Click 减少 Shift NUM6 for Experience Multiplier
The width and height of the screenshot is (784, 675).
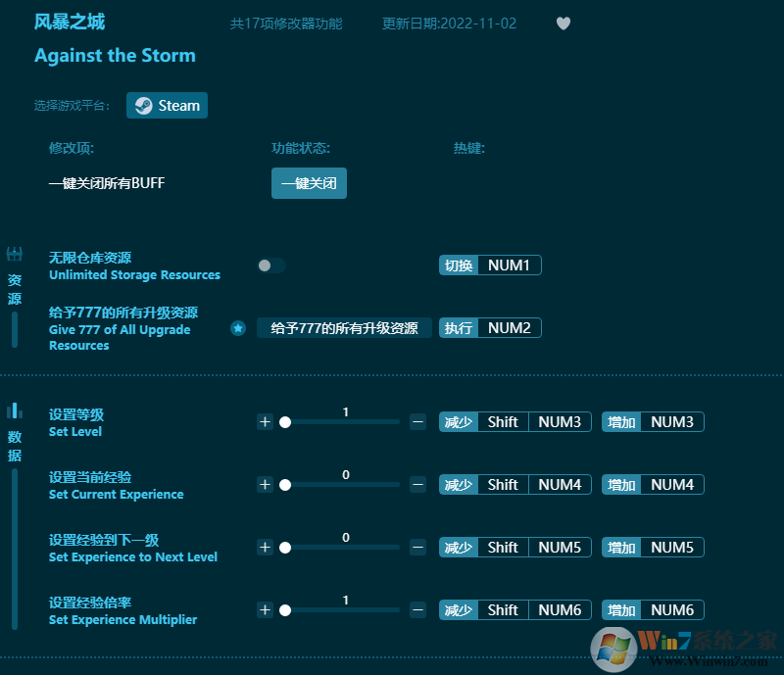[514, 609]
